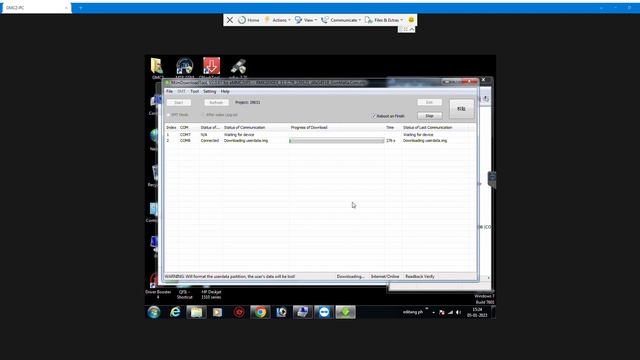
Task: Click the large Chinese-labeled button
Action: click(x=461, y=109)
